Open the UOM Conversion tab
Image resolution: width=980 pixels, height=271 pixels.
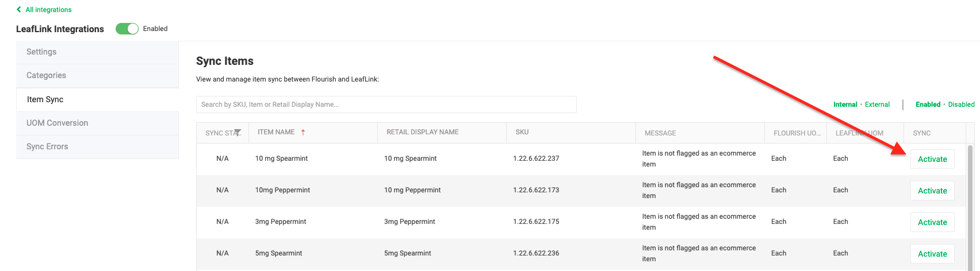point(97,123)
